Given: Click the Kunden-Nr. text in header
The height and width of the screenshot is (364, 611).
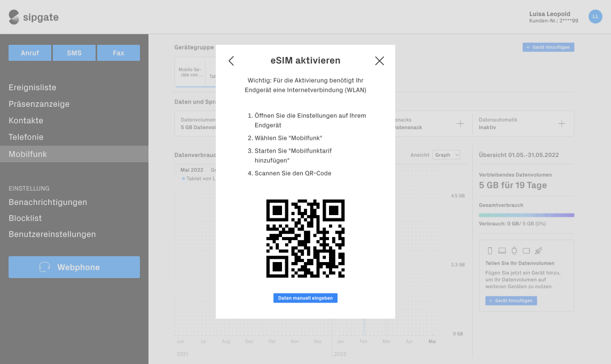Looking at the screenshot, I should (x=553, y=21).
